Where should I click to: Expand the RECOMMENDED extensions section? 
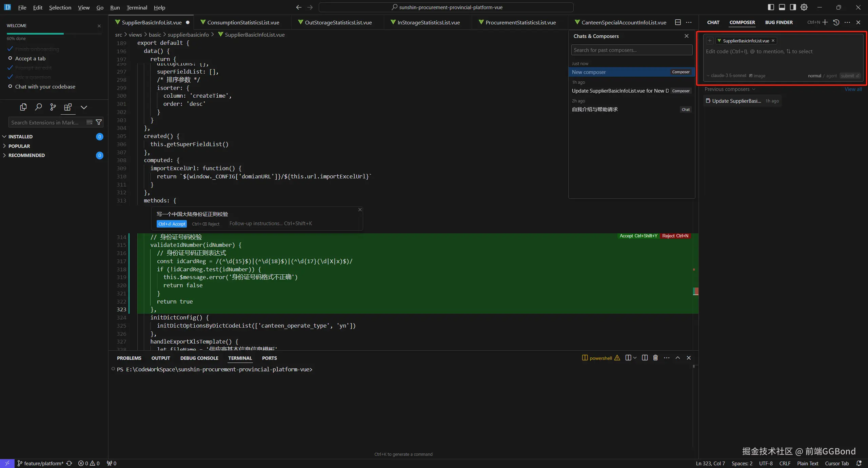click(26, 155)
